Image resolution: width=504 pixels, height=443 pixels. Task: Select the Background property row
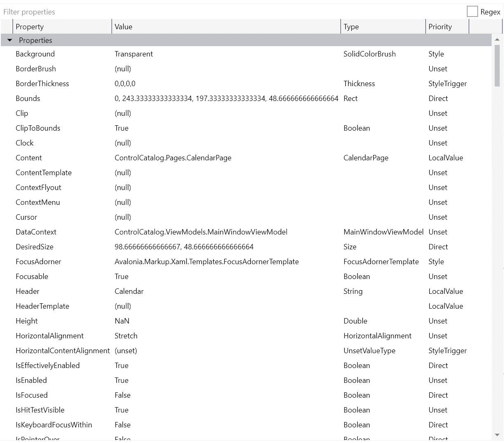pyautogui.click(x=35, y=54)
